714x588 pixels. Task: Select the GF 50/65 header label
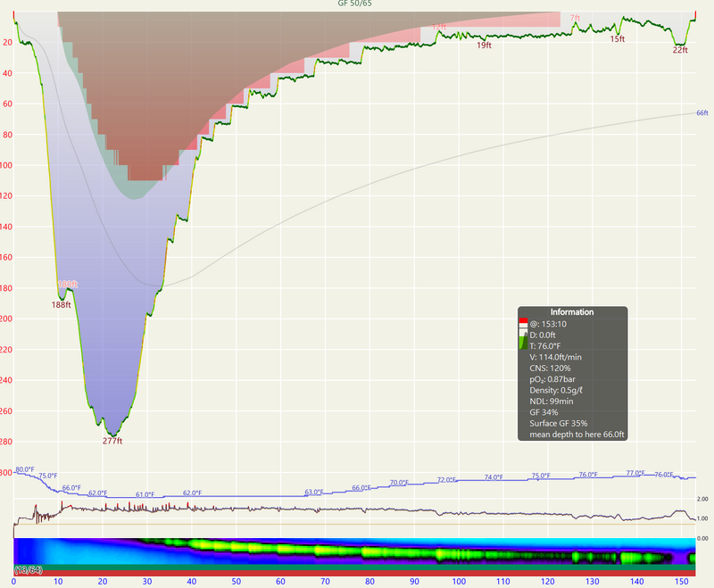pos(355,4)
